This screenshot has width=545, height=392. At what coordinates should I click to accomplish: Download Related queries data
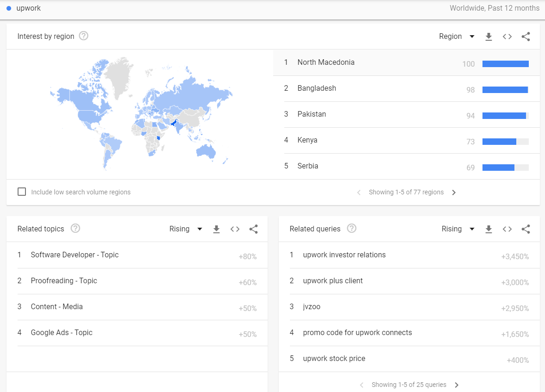point(489,229)
